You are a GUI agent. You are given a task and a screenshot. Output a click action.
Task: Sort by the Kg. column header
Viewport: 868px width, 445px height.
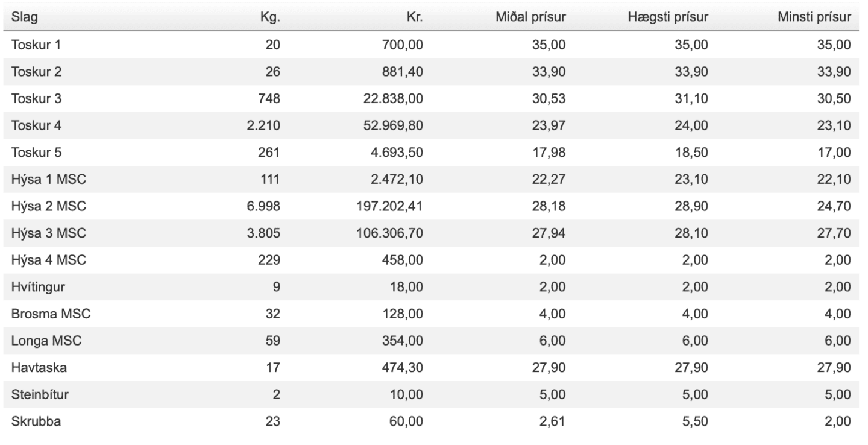click(270, 17)
